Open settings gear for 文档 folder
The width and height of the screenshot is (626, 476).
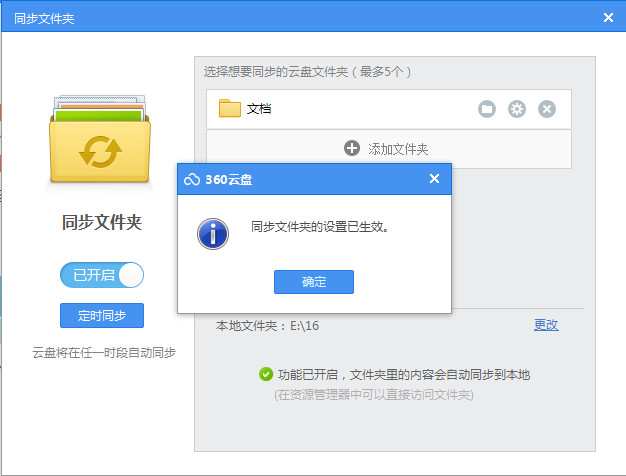click(x=517, y=109)
